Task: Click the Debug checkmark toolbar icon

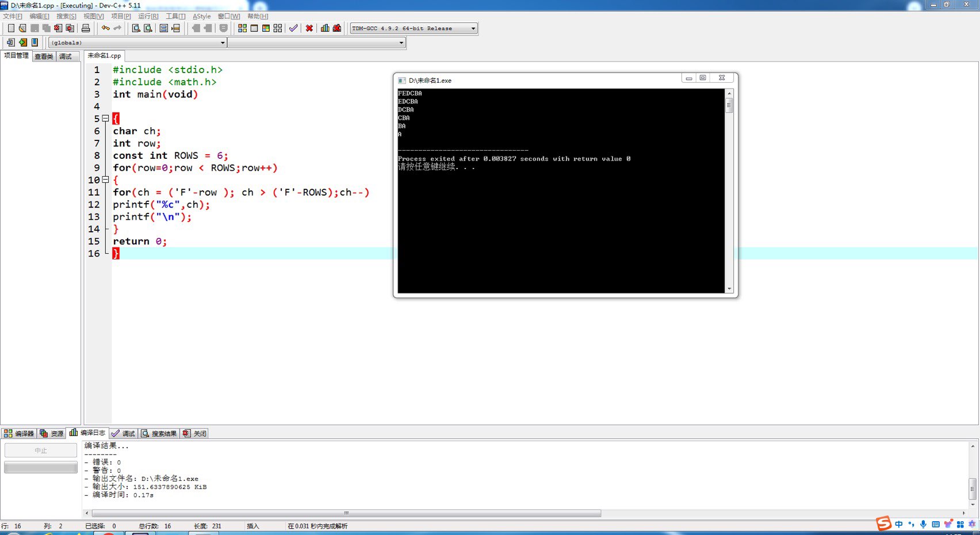Action: [x=293, y=28]
